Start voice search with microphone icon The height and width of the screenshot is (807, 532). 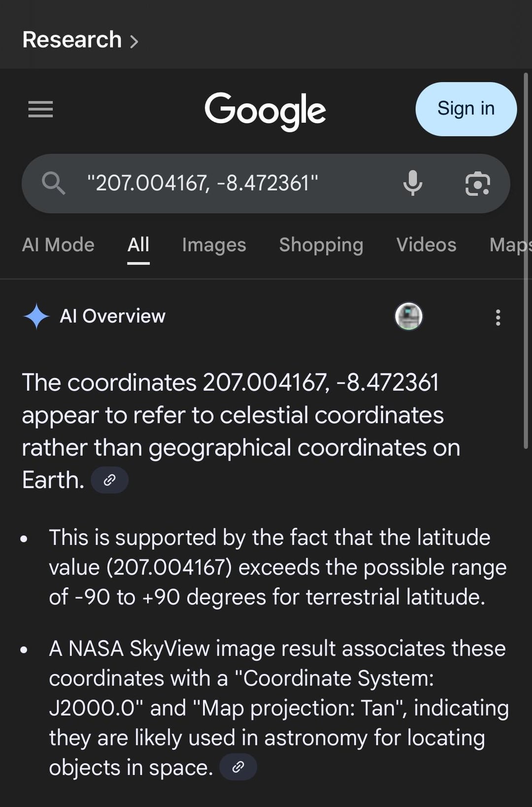tap(412, 183)
